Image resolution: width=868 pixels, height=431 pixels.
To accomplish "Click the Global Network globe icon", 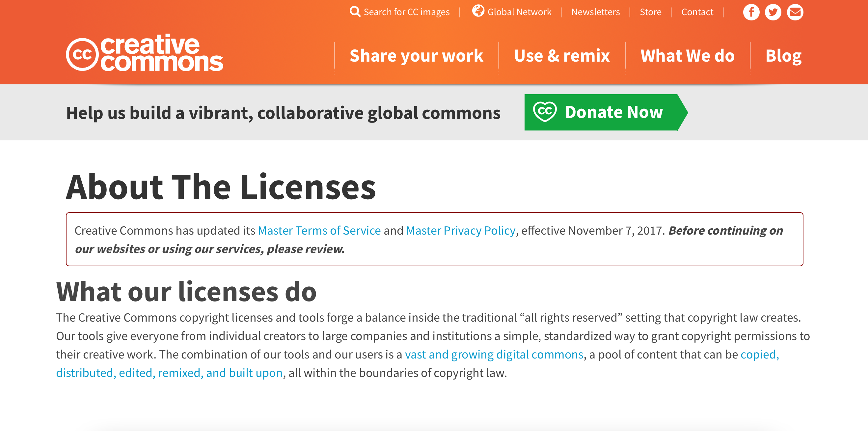I will click(x=478, y=11).
